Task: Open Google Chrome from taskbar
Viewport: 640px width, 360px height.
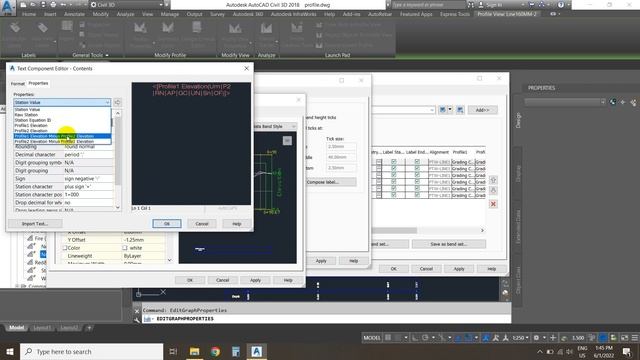Action: [x=215, y=351]
